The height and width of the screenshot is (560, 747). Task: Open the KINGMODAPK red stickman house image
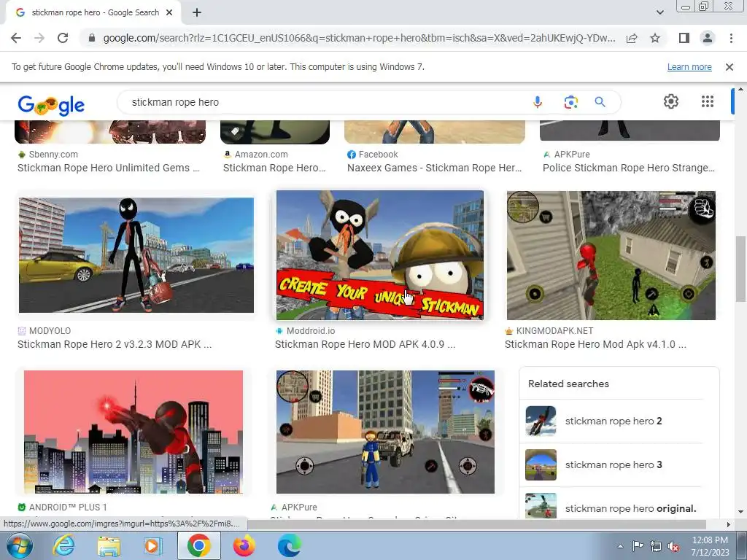tap(611, 255)
